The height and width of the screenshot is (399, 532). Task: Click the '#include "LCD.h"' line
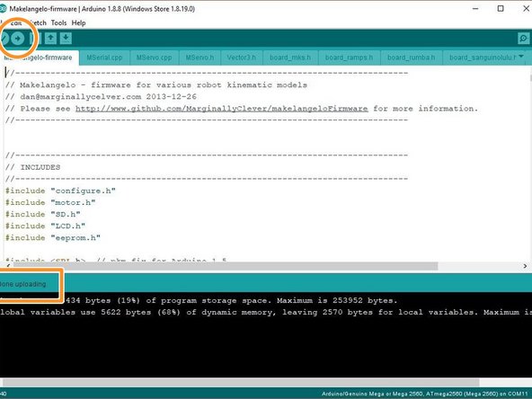pyautogui.click(x=45, y=226)
